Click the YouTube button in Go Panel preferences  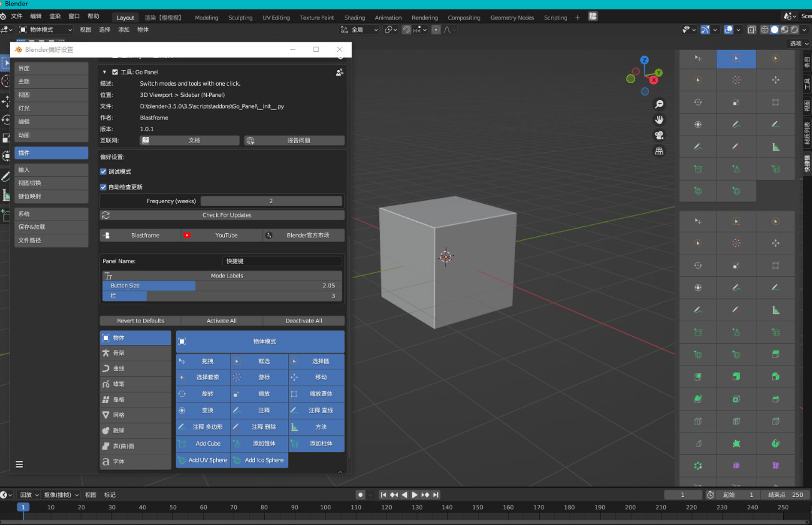click(x=222, y=235)
